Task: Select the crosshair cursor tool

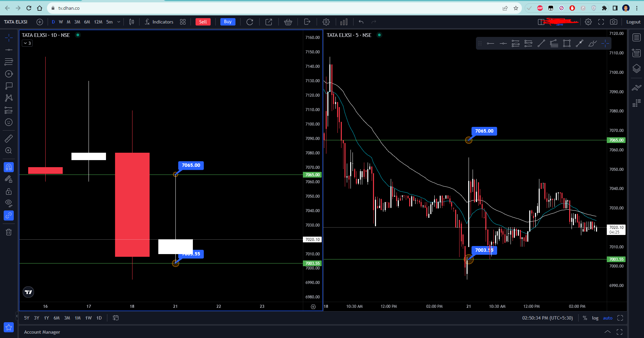Action: tap(9, 38)
